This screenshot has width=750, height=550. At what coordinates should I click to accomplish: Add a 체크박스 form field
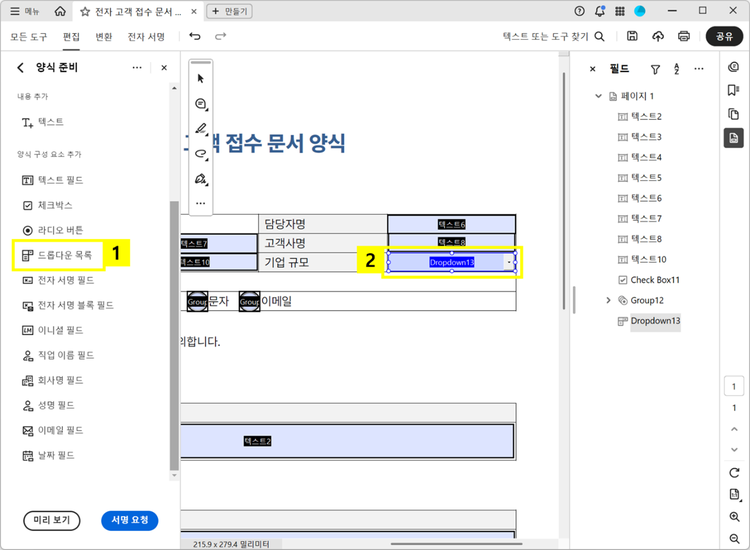pos(47,205)
